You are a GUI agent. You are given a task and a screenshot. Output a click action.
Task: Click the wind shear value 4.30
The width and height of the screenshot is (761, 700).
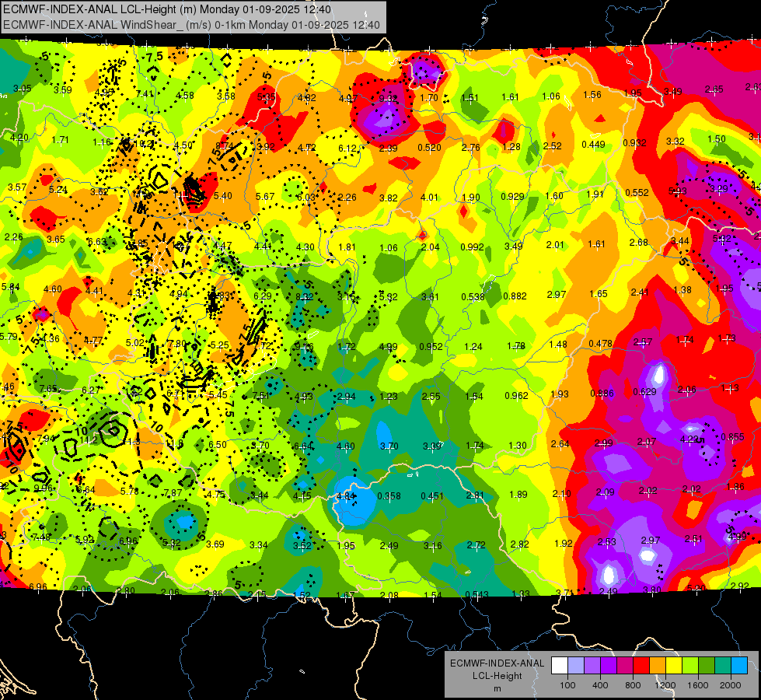pyautogui.click(x=305, y=247)
